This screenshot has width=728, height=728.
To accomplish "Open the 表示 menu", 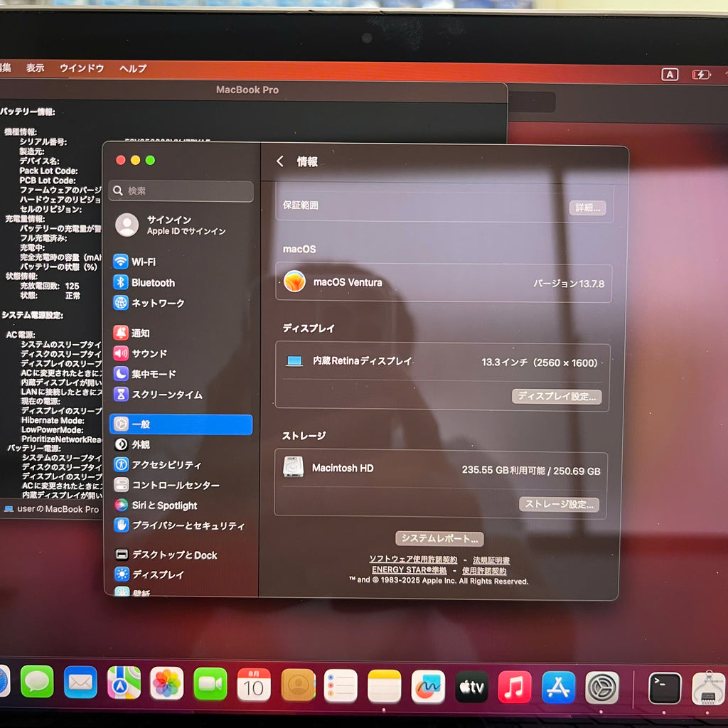I will [x=35, y=68].
